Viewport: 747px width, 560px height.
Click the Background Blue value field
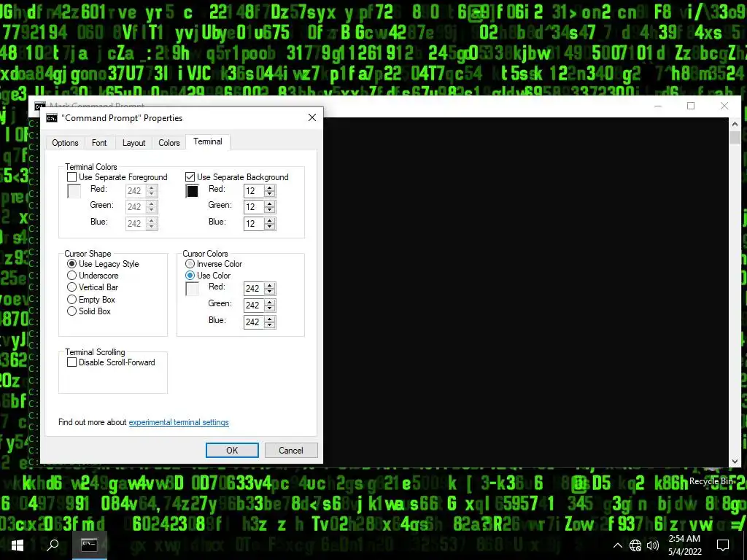(x=254, y=224)
